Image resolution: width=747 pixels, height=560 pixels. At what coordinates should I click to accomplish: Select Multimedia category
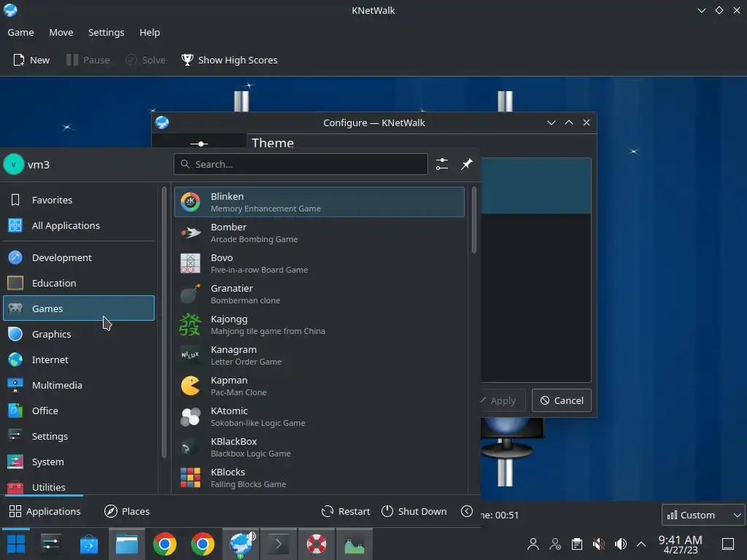[79, 385]
